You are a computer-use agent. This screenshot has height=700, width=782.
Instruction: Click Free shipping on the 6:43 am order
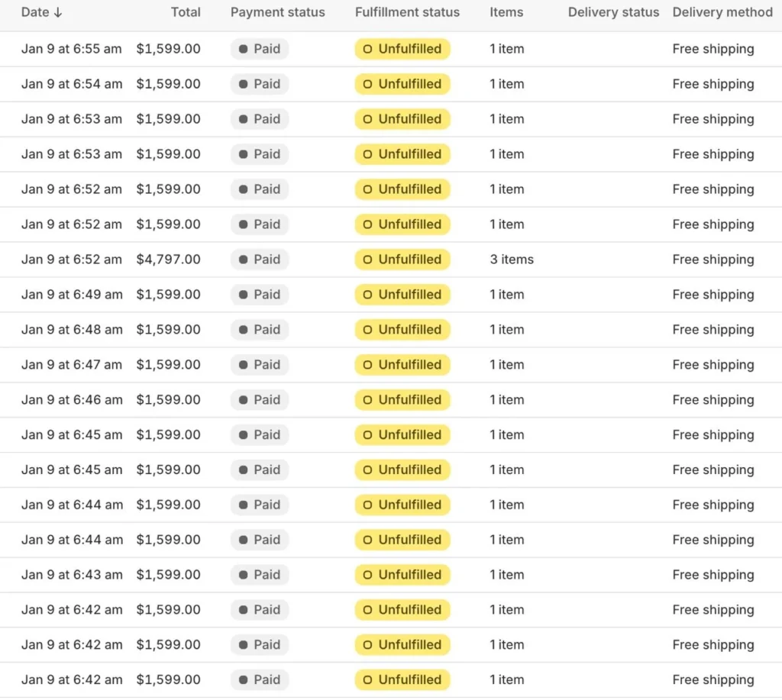(713, 575)
